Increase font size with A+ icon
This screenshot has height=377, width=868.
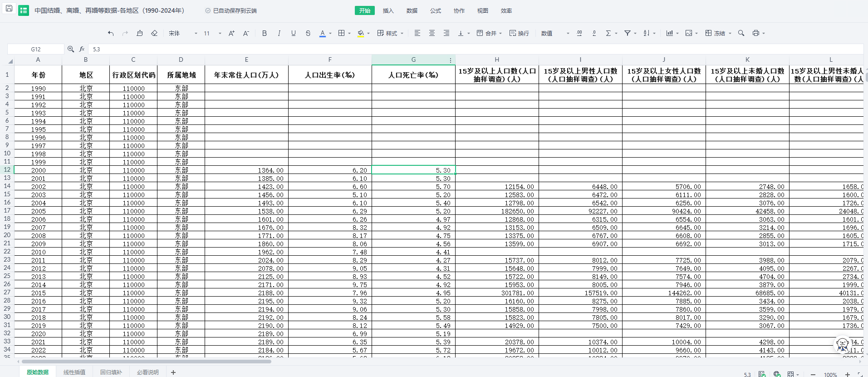231,33
